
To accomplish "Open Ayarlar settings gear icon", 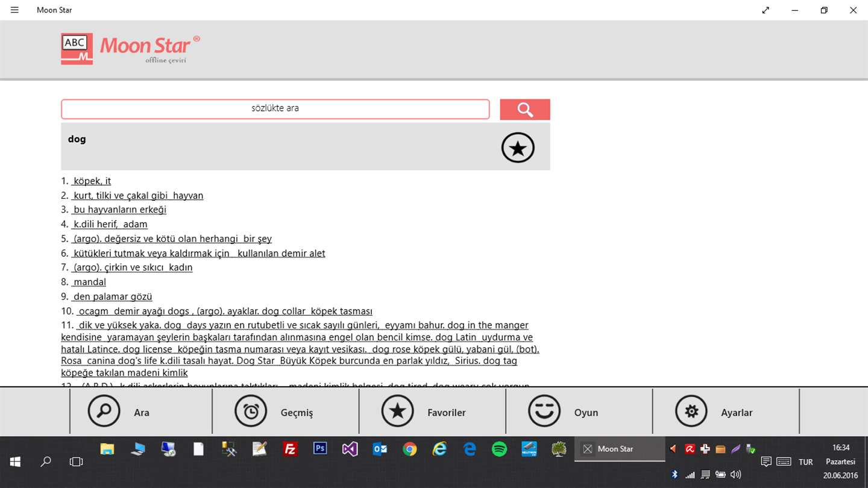I will pos(691,411).
